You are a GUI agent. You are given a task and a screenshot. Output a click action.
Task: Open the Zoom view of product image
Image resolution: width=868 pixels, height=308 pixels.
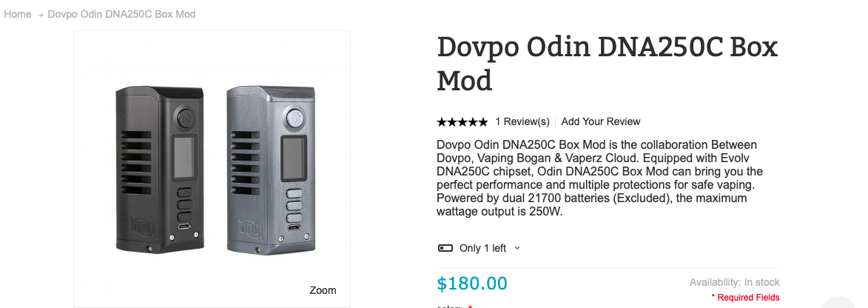[x=323, y=290]
